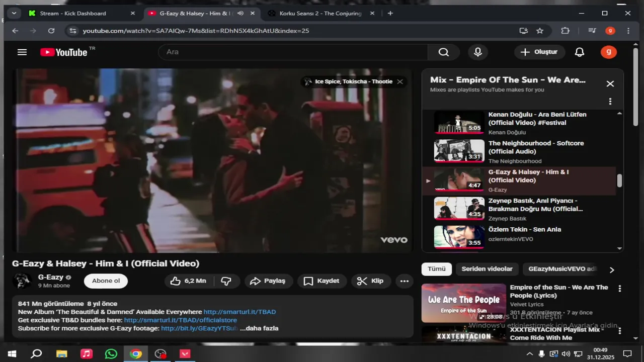This screenshot has width=644, height=362.
Task: Open the YouTube account avatar menu
Action: point(609,52)
